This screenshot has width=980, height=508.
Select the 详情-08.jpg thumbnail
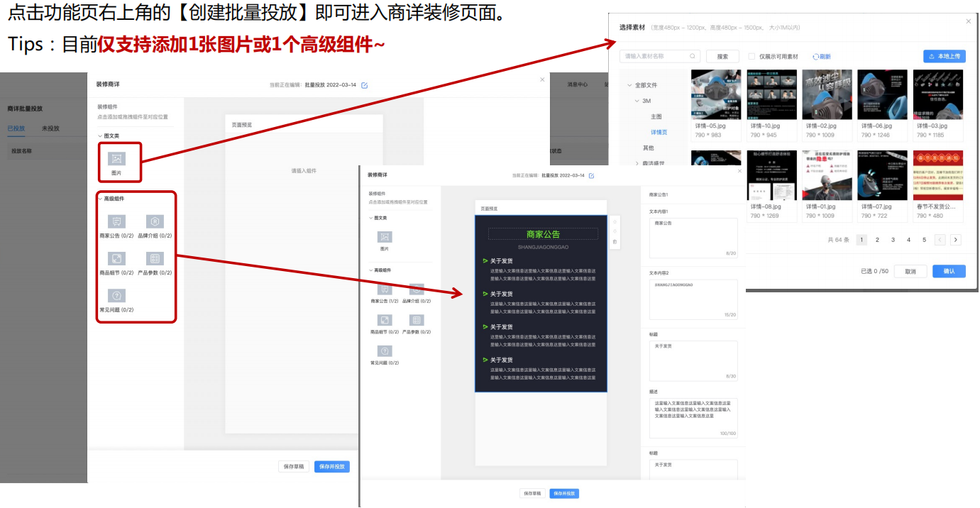pyautogui.click(x=771, y=175)
